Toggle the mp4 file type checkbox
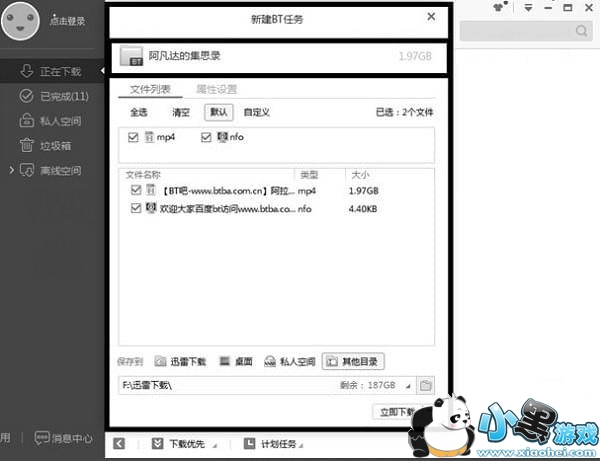This screenshot has width=600, height=461. point(133,137)
